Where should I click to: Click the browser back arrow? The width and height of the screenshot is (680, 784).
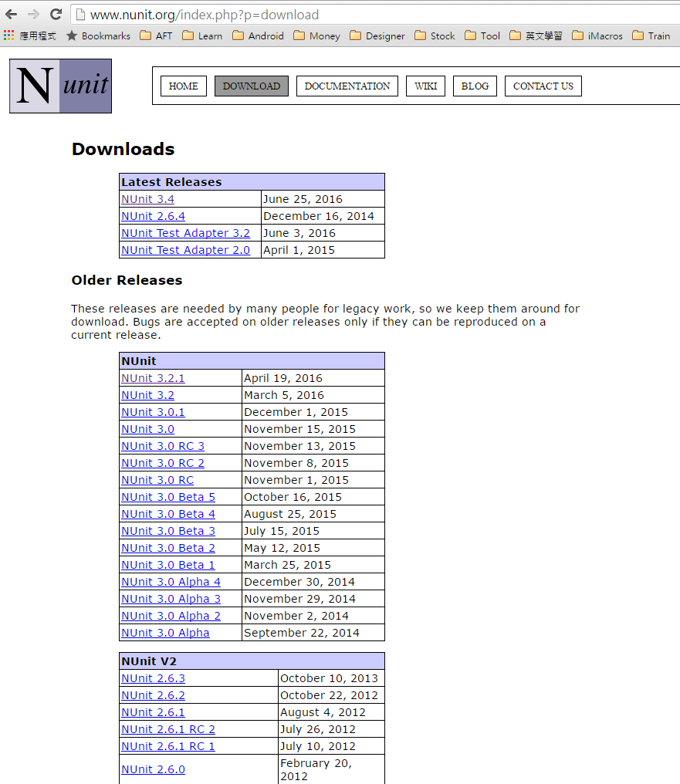pos(11,14)
